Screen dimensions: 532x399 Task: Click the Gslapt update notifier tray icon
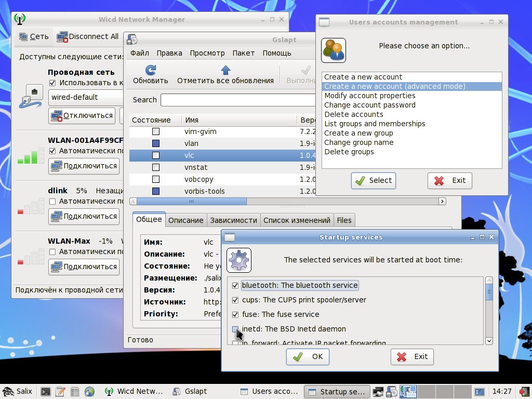point(392,392)
